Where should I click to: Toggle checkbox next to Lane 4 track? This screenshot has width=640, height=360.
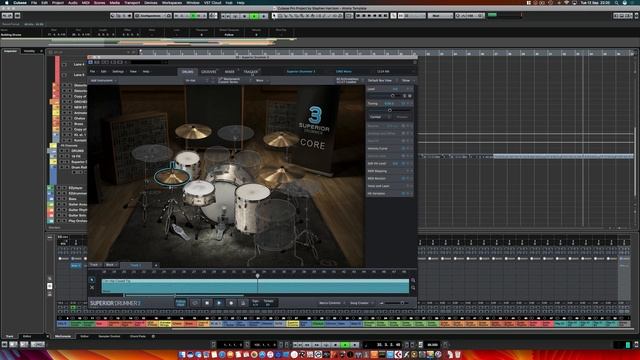pos(64,64)
